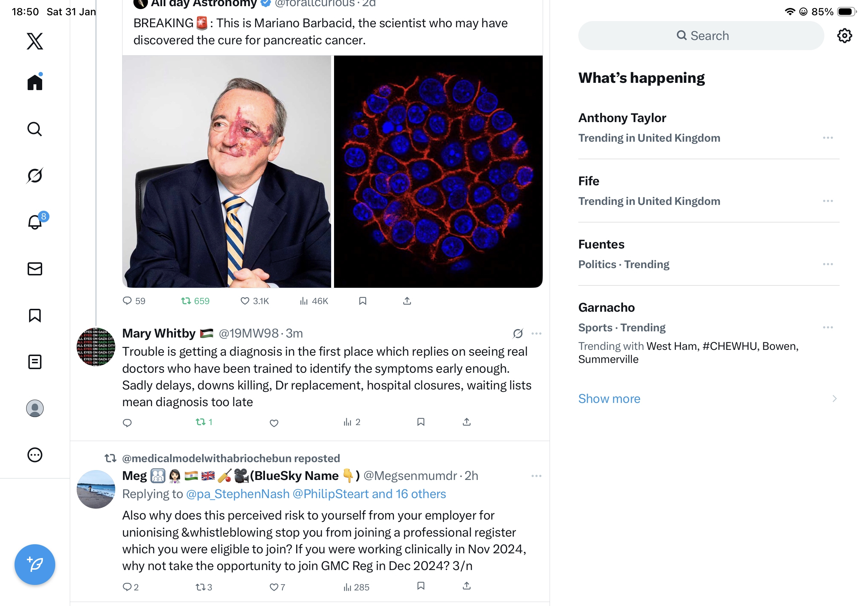This screenshot has height=606, width=868.
Task: Open the blue-and-red cell microscopy image
Action: coord(438,171)
